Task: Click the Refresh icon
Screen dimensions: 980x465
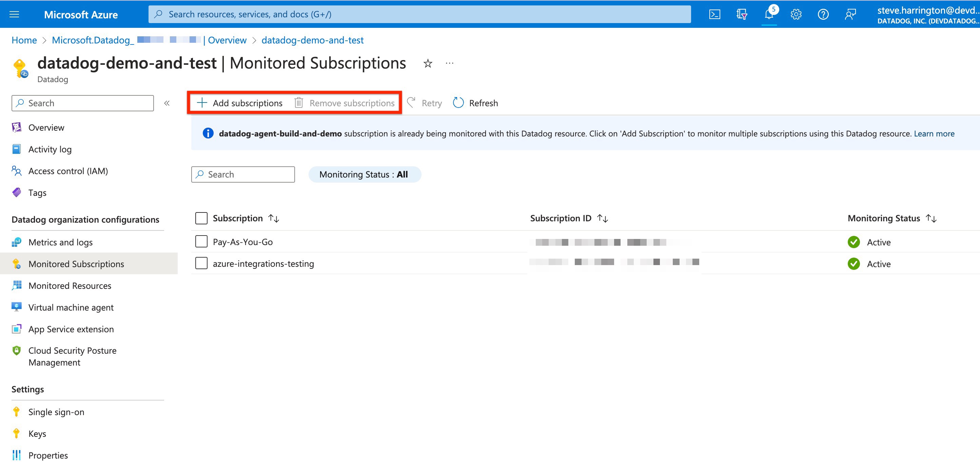Action: point(458,103)
